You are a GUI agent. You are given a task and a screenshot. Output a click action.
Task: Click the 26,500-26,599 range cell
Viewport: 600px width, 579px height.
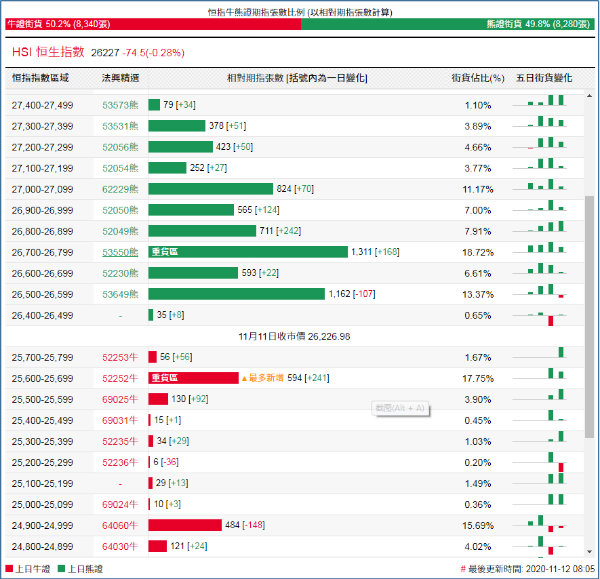[42, 295]
